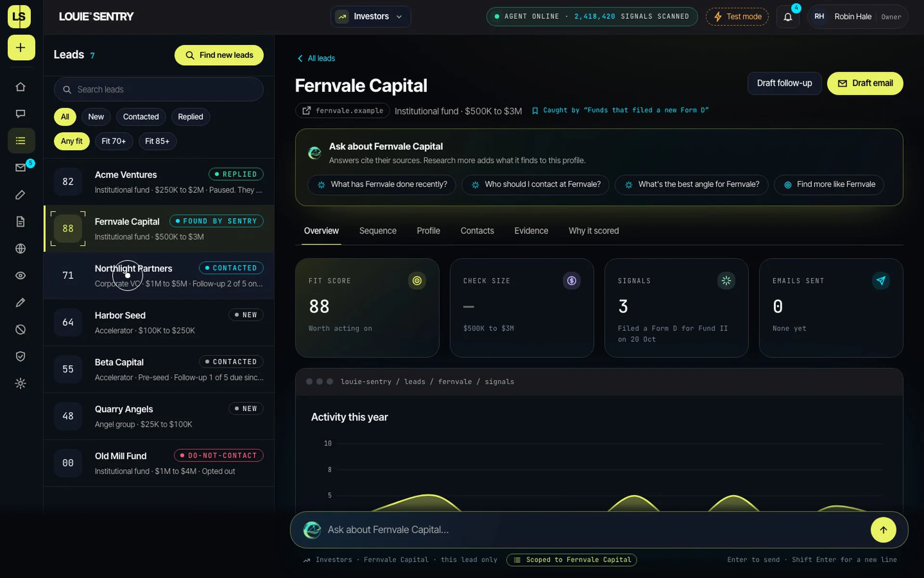
Task: Click the yellow plus add button
Action: click(x=21, y=47)
